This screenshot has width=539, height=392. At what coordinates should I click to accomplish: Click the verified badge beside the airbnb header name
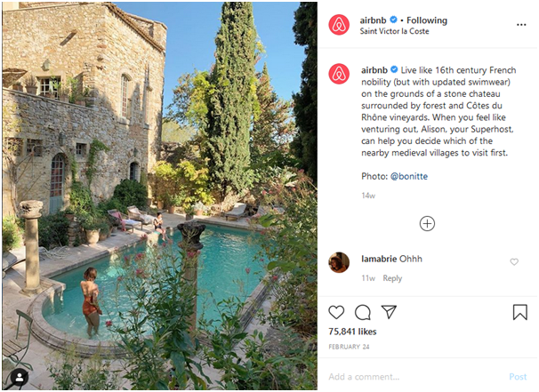[x=393, y=20]
